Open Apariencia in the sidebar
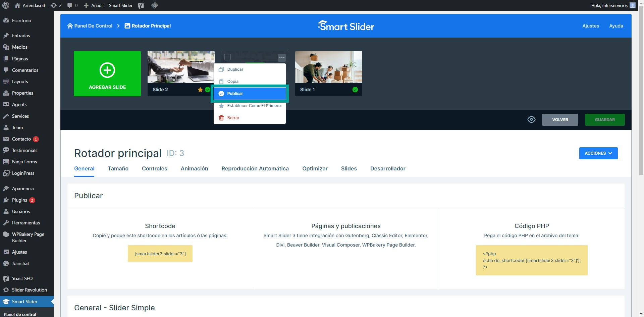The image size is (644, 317). (27, 189)
